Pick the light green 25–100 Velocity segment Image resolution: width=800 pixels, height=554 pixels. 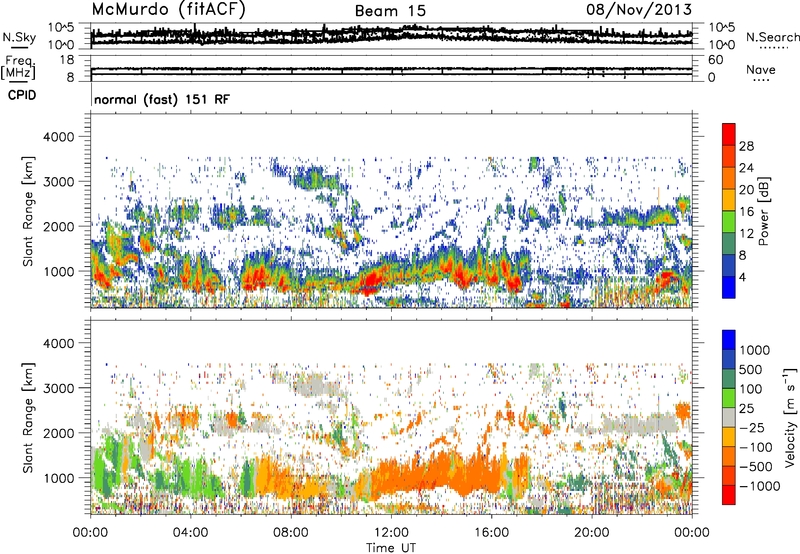(729, 398)
